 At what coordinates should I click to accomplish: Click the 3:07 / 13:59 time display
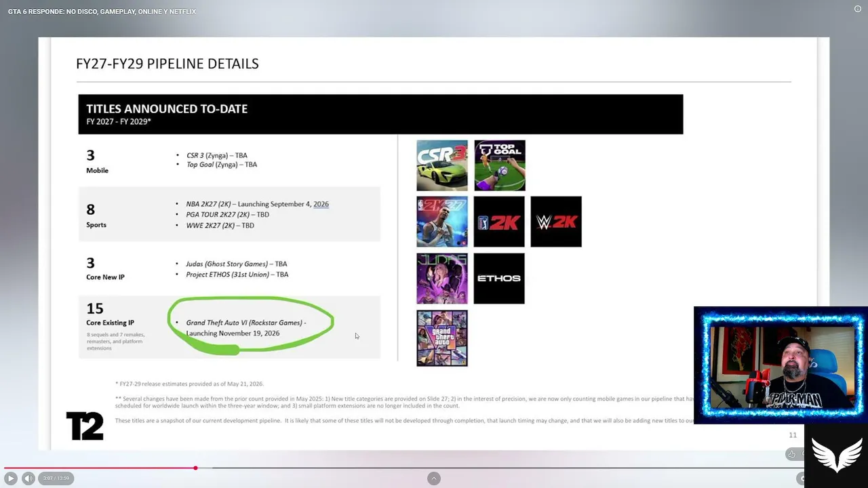[x=56, y=479]
